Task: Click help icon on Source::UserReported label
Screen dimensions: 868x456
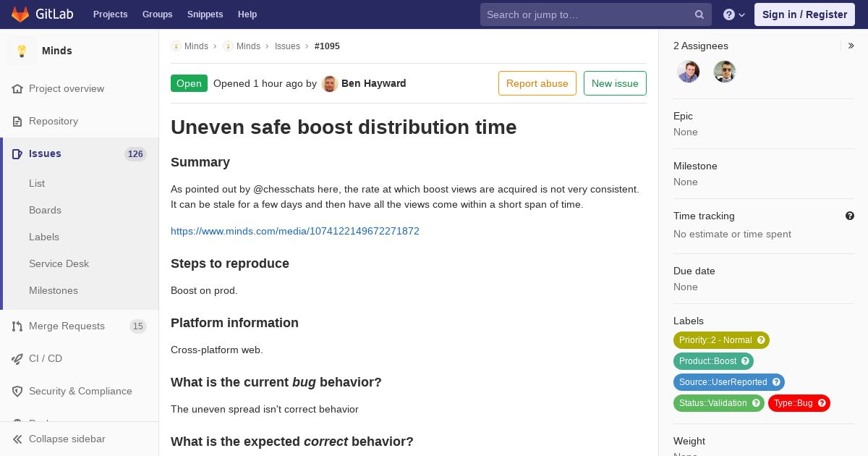Action: (x=776, y=382)
